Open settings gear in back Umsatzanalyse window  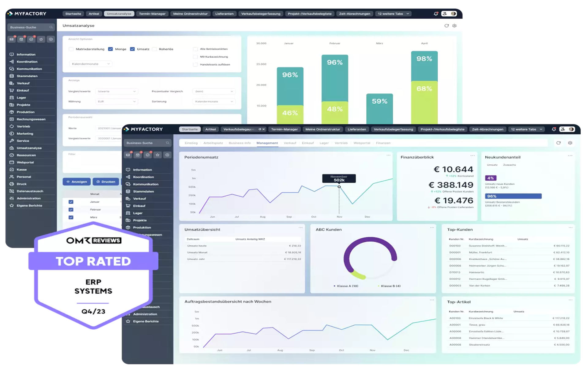coord(454,26)
